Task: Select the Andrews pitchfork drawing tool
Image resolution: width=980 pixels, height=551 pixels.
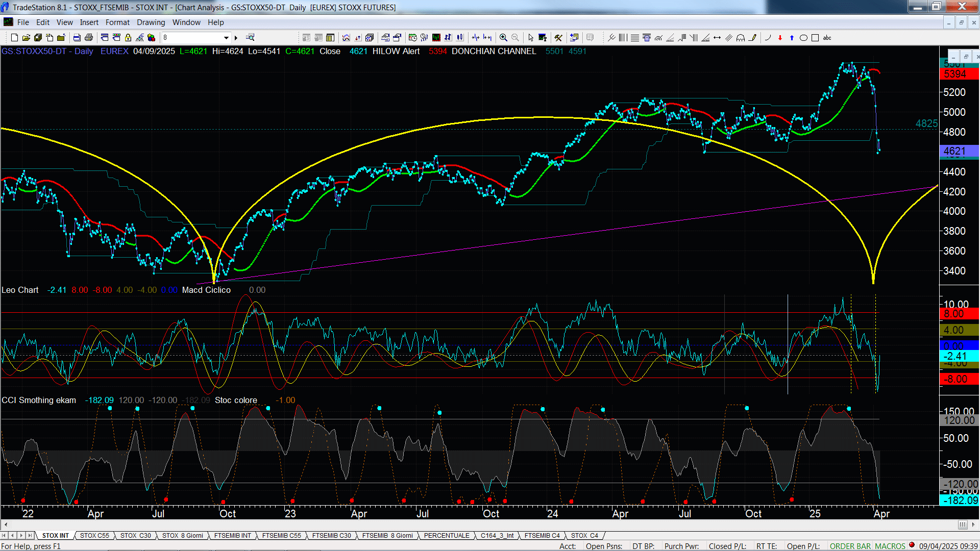Action: [x=611, y=37]
